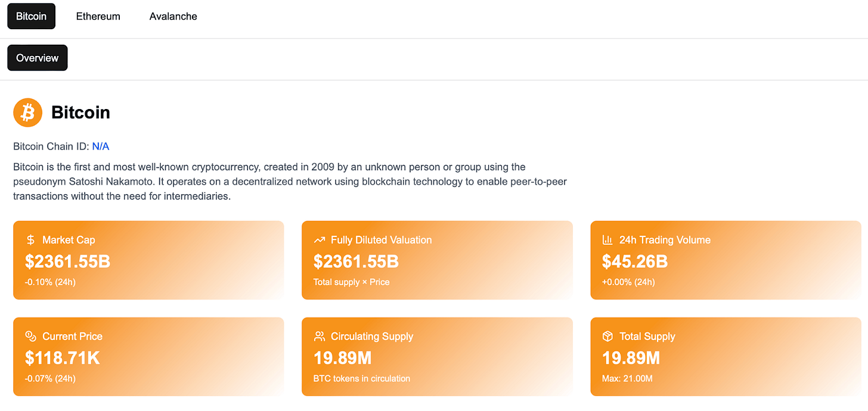This screenshot has height=411, width=868.
Task: Select the Bitcoin tab
Action: point(31,17)
